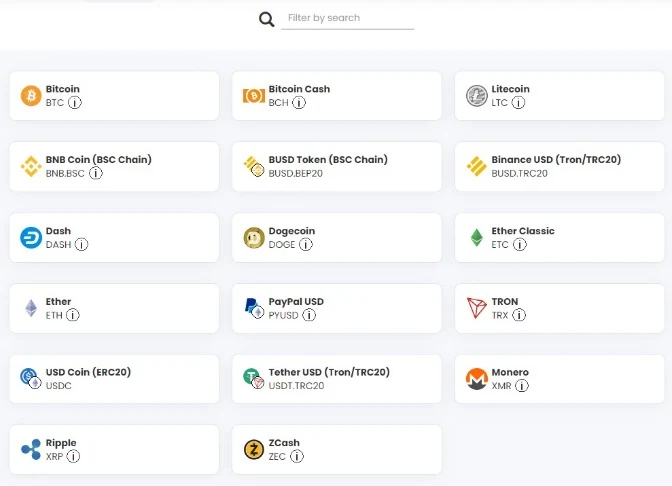Viewport: 672px width, 486px height.
Task: Click the Litecoin logo icon
Action: pyautogui.click(x=477, y=96)
